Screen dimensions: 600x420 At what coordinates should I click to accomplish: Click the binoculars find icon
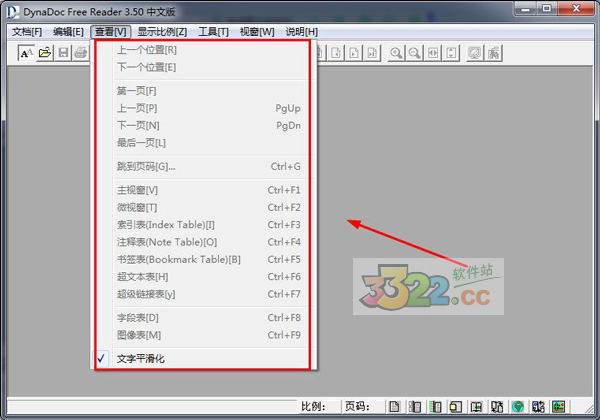[494, 53]
